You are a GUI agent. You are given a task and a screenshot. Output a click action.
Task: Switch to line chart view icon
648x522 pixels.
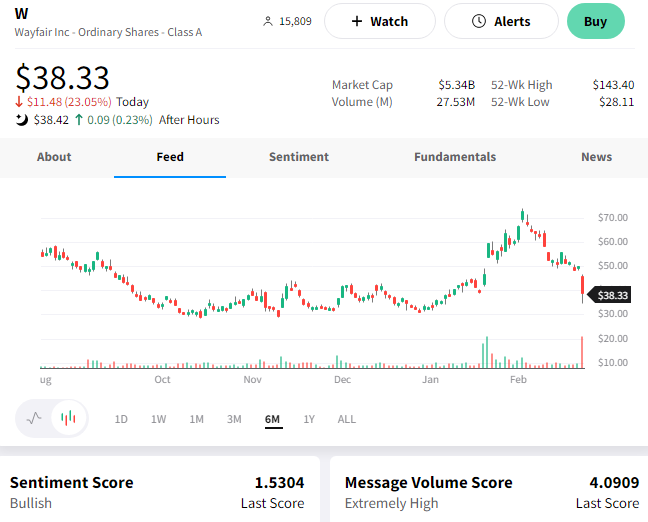coord(34,418)
